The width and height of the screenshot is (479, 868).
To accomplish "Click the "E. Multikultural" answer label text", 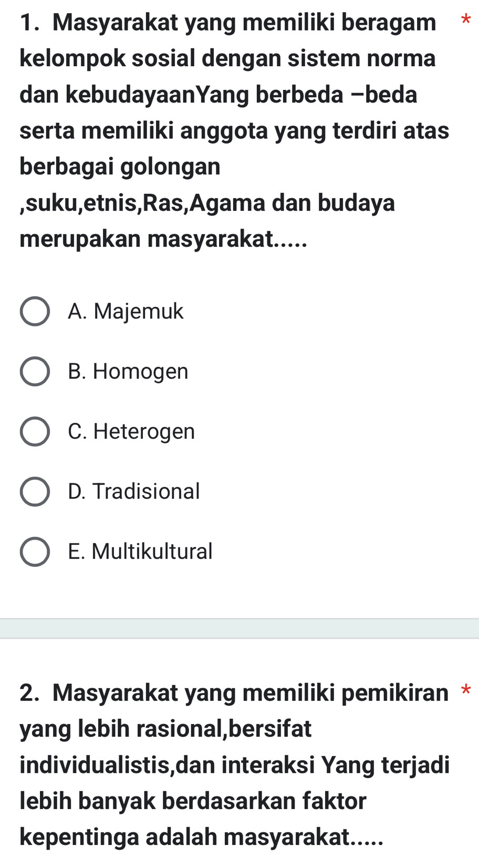I will [140, 551].
